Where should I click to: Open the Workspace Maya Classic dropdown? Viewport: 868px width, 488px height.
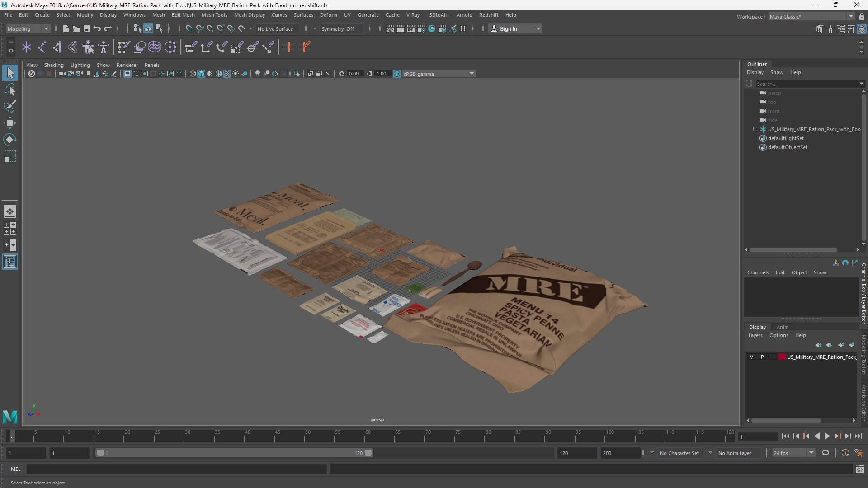pos(811,17)
